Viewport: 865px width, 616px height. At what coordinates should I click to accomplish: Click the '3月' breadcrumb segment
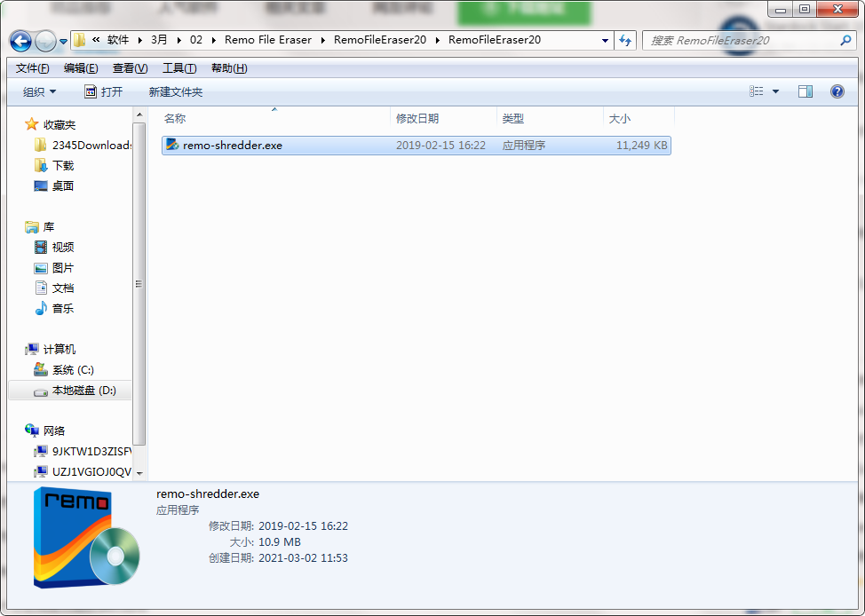pos(159,40)
